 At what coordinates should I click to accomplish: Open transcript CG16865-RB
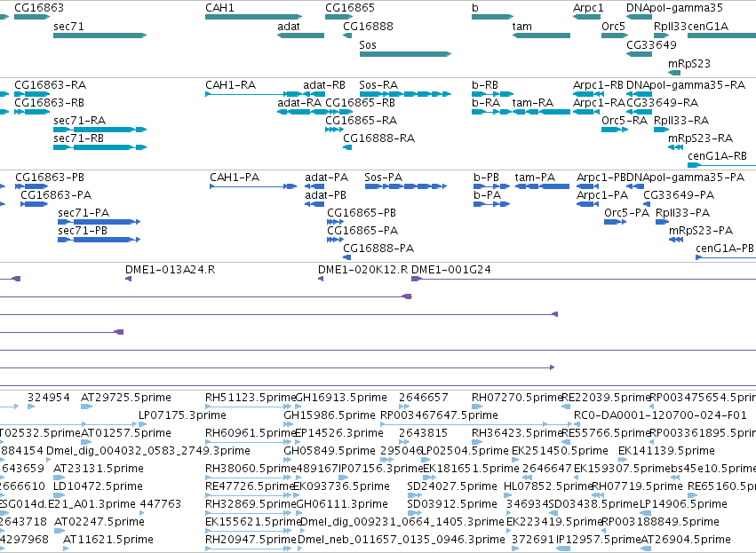pos(339,112)
